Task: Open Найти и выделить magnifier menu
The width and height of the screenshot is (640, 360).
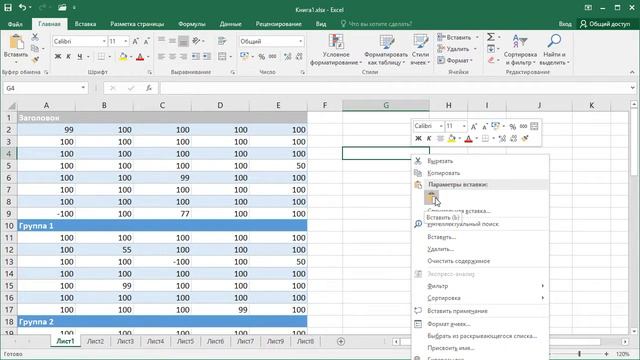Action: pos(554,50)
